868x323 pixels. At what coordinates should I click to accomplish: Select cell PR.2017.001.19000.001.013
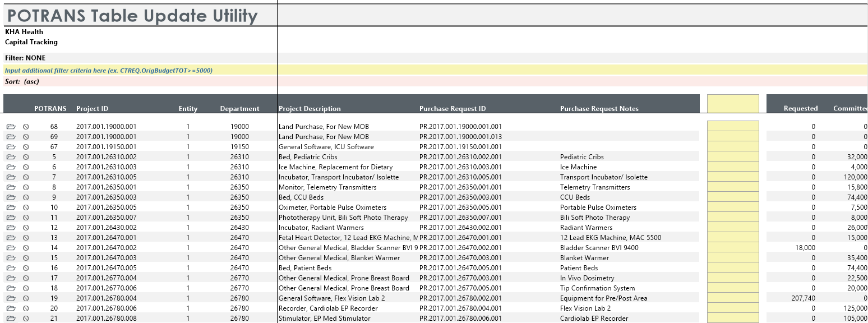[x=460, y=137]
